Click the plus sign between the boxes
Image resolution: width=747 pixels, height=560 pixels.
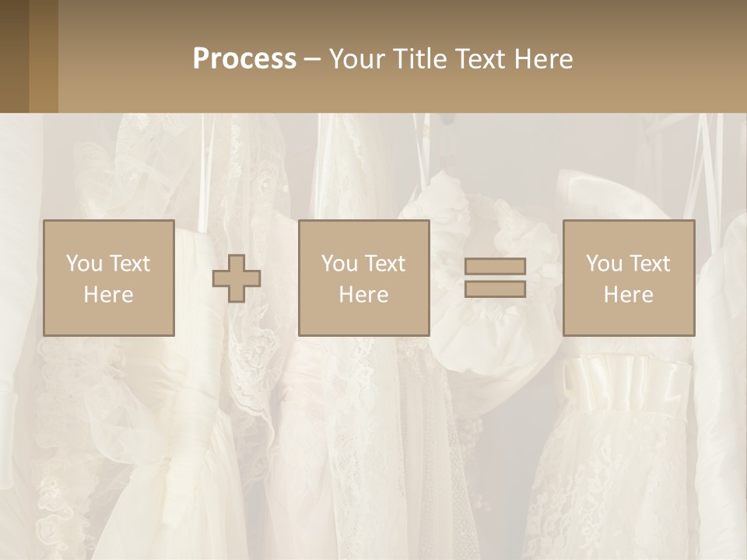click(237, 278)
